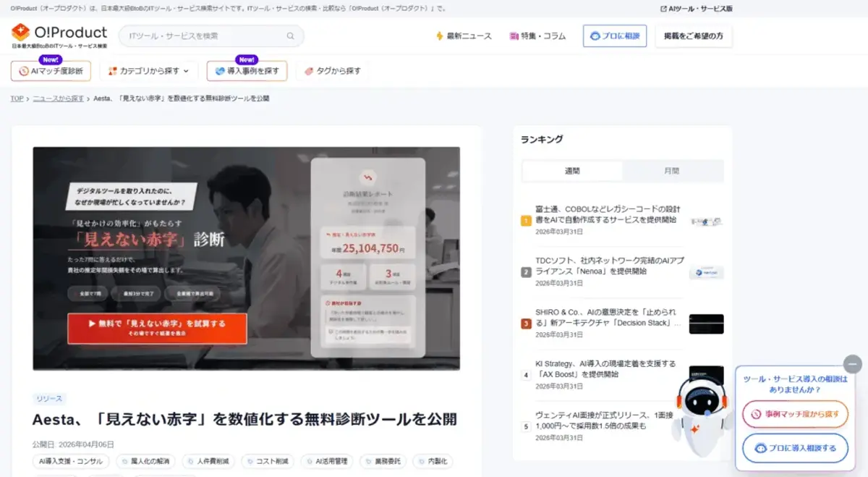Screen dimensions: 868x477
Task: Go to TOP in the breadcrumb
Action: click(x=17, y=98)
